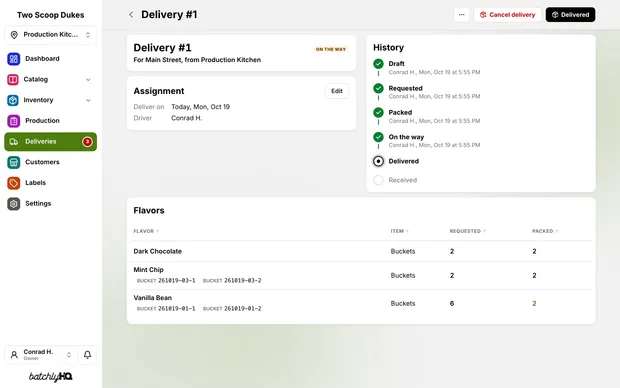Image resolution: width=620 pixels, height=388 pixels.
Task: Expand the Catalog submenu chevron
Action: click(88, 79)
